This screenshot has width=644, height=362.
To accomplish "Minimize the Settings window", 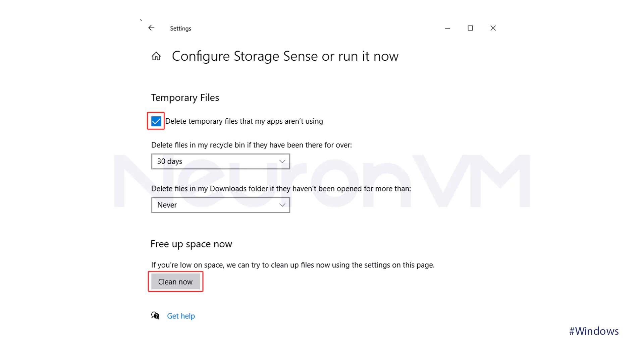I will coord(447,28).
